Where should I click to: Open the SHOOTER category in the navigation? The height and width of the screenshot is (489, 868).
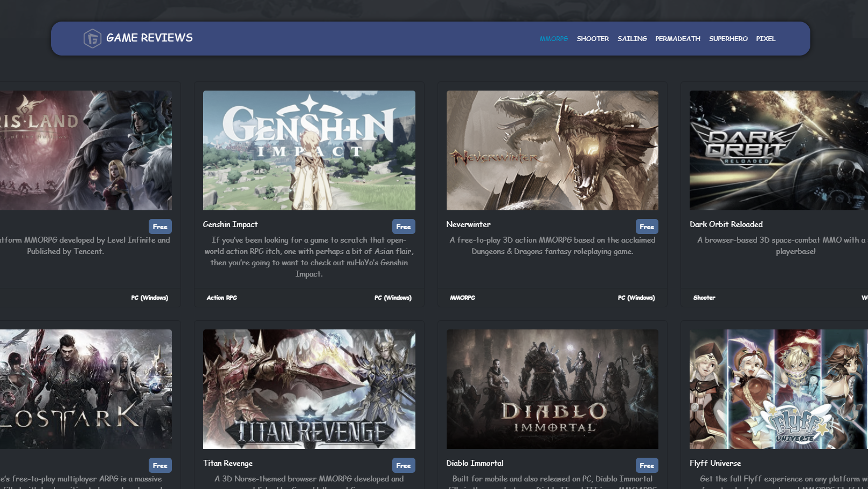(x=592, y=38)
